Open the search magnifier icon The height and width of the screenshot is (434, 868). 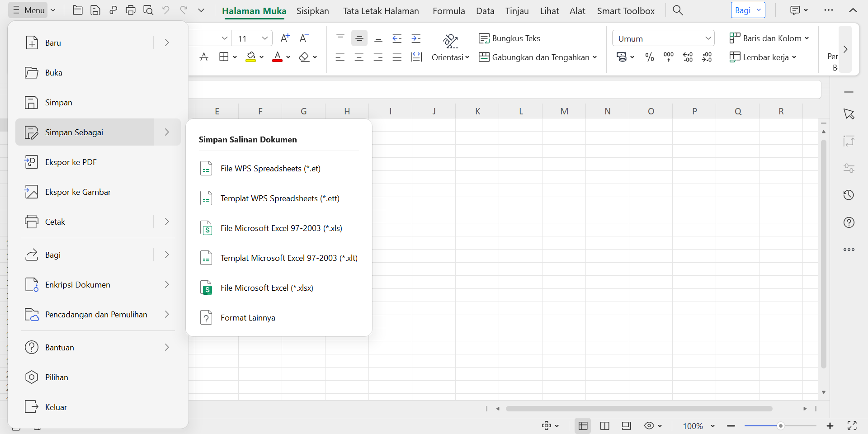[x=678, y=10]
